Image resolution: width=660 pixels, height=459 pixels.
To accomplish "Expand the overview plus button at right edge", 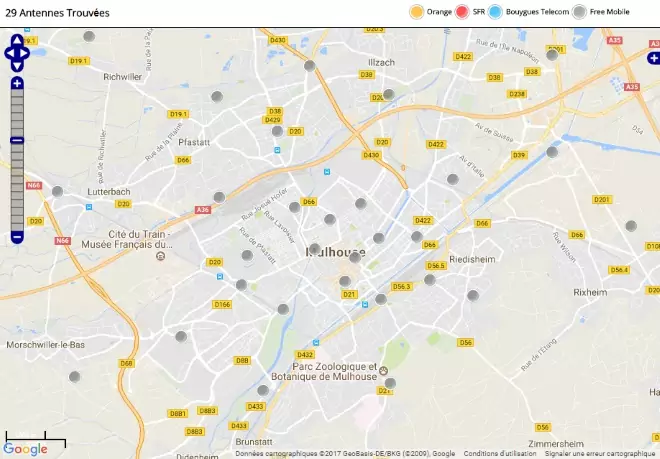I will (x=654, y=58).
